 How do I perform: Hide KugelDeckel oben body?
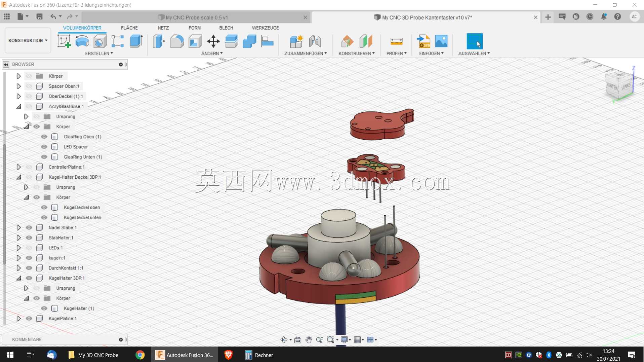[44, 207]
